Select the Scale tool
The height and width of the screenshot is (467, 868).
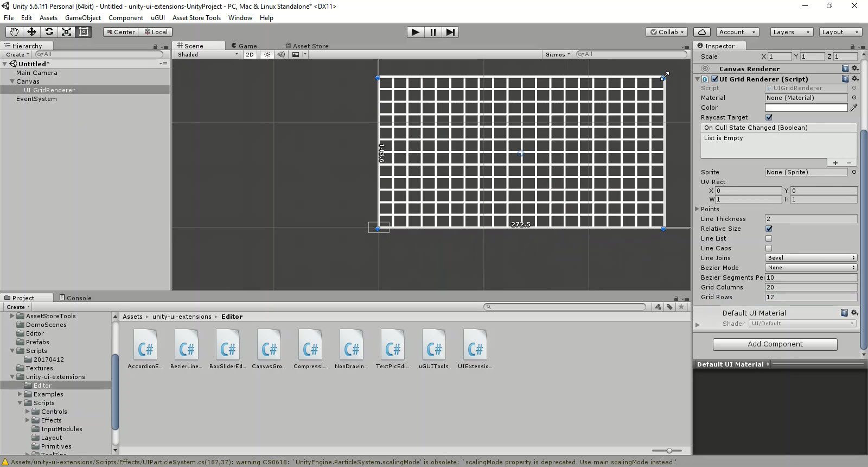point(66,32)
